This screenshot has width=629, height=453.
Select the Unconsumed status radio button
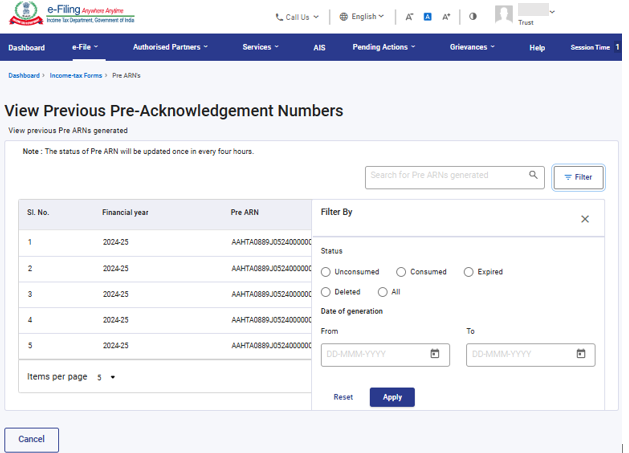click(x=326, y=272)
